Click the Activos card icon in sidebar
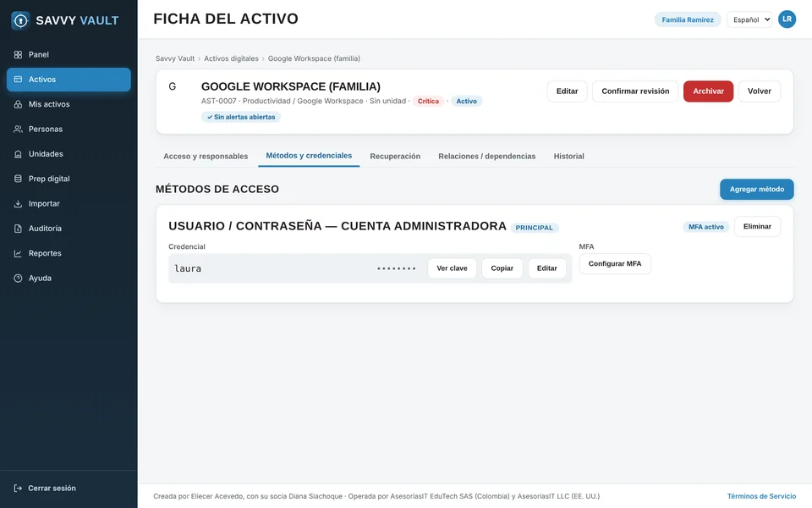Screen dimensions: 812x508 pyautogui.click(x=18, y=80)
